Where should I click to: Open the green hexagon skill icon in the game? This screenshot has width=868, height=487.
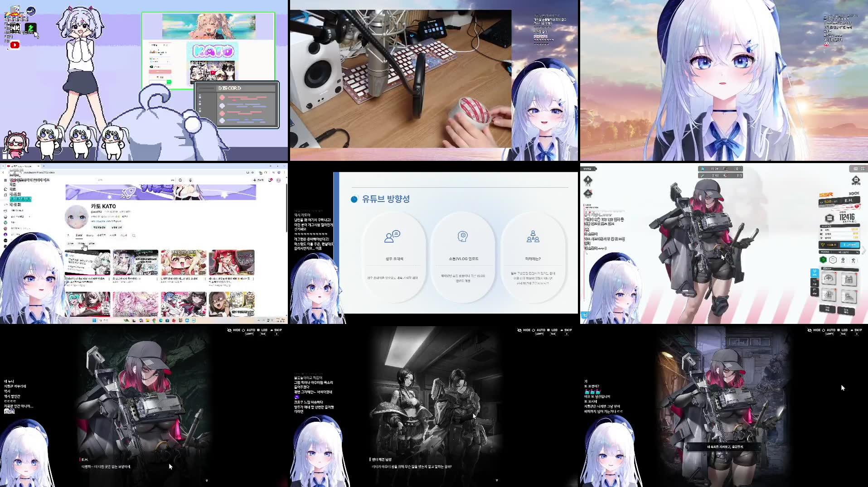[823, 260]
